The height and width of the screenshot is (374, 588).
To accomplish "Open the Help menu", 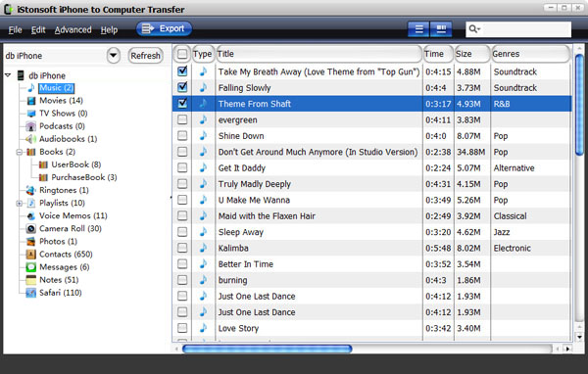I will [x=109, y=29].
